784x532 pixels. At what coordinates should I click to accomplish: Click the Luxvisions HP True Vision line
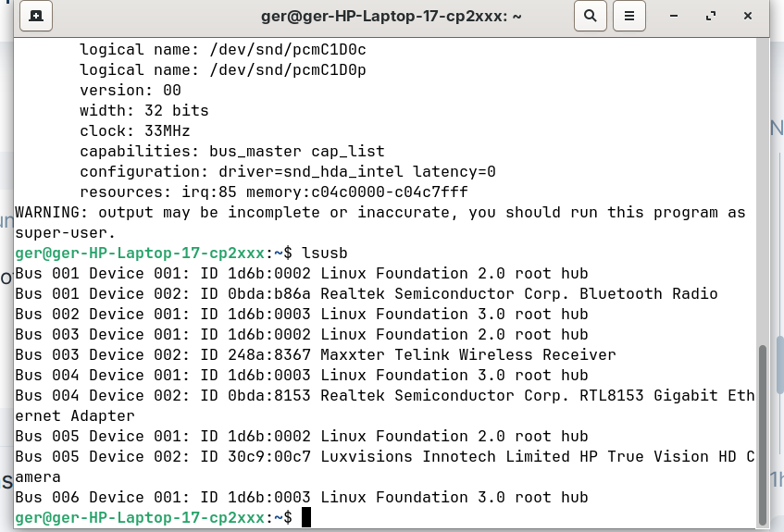point(384,456)
